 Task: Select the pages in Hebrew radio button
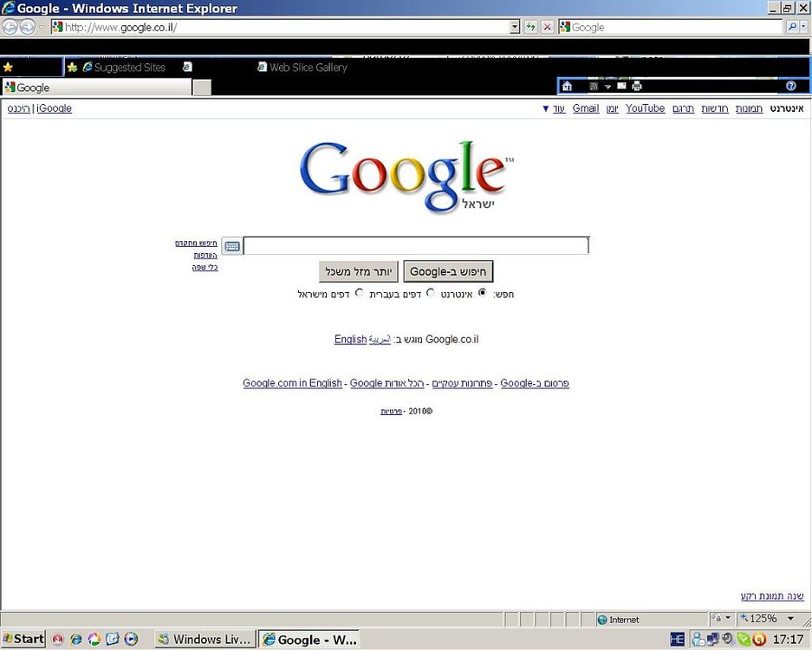(431, 293)
